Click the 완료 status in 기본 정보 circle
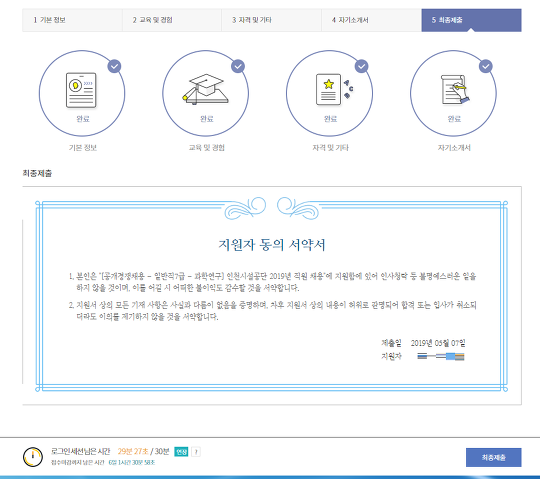 pyautogui.click(x=83, y=119)
